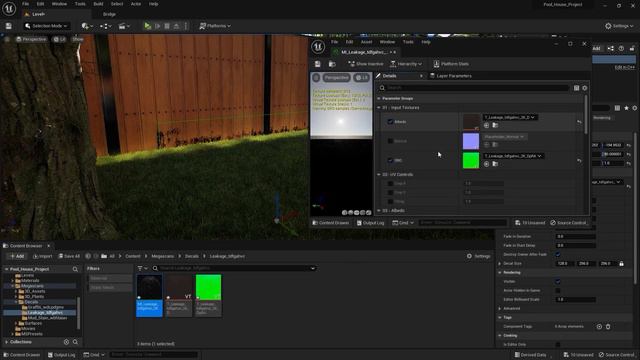The height and width of the screenshot is (360, 640).
Task: Toggle the Visible checkbox under Rendering
Action: 558,281
